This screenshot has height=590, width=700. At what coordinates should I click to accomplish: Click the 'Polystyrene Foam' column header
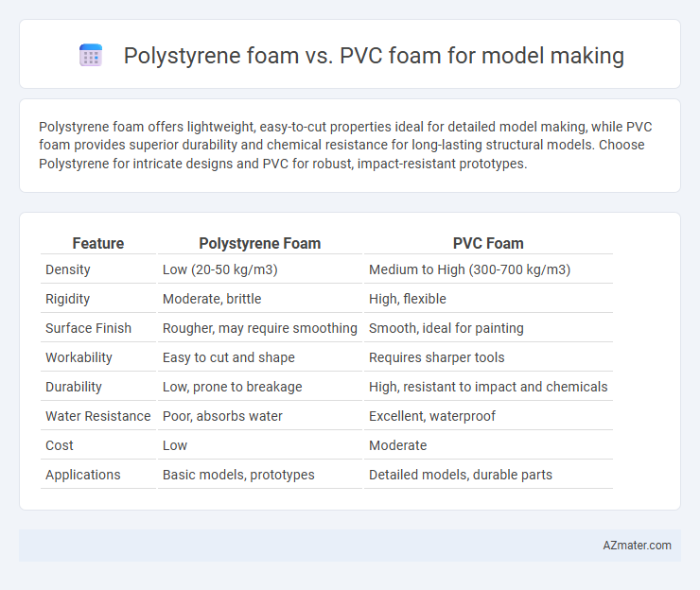(260, 243)
